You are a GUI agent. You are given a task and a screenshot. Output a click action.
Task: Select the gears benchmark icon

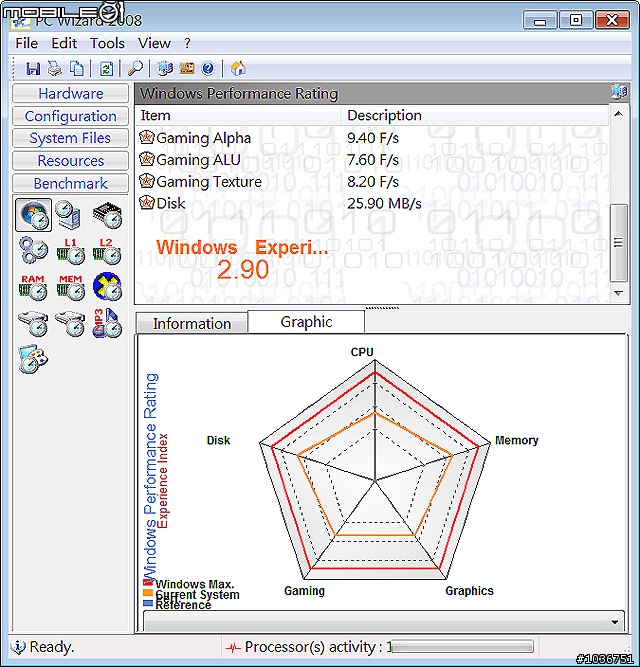pyautogui.click(x=33, y=250)
